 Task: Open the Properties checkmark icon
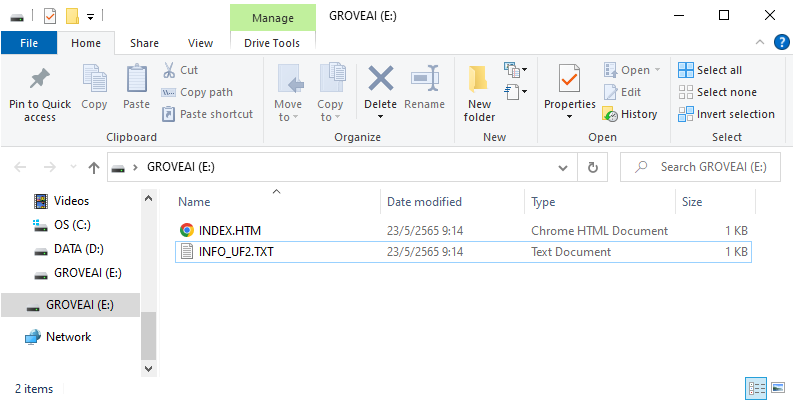569,78
